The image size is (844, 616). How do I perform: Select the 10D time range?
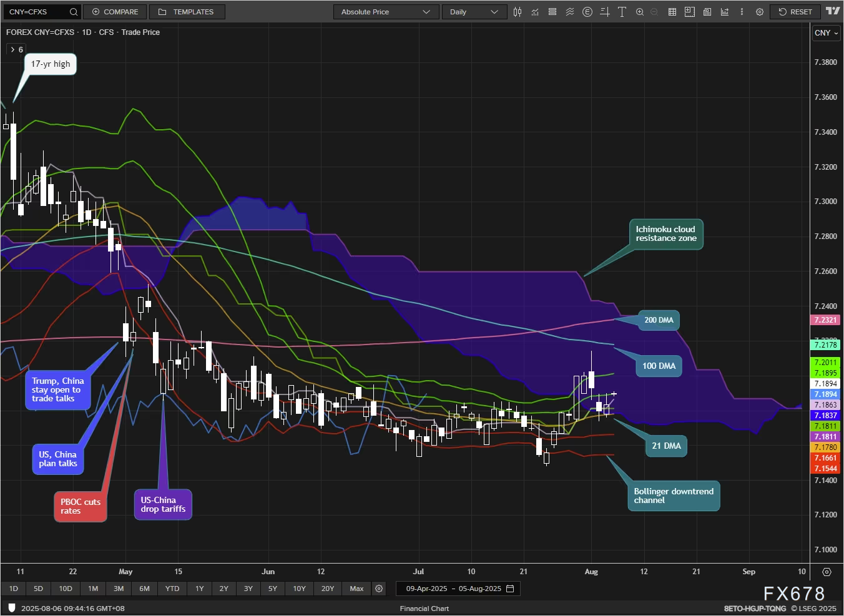66,589
